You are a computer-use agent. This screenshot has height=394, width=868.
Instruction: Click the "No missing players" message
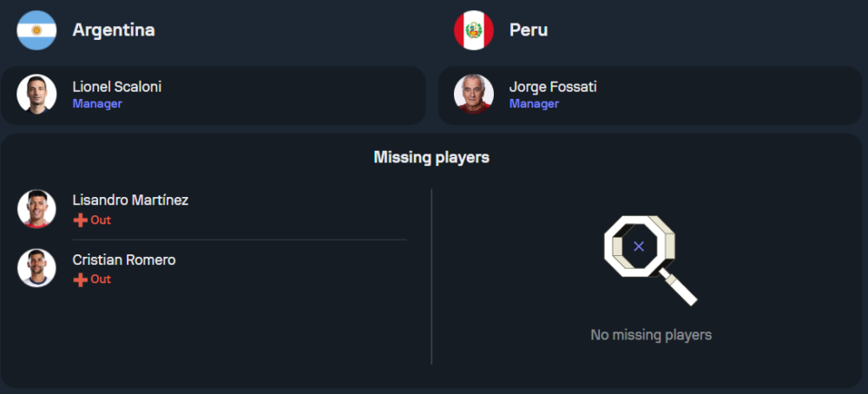651,335
